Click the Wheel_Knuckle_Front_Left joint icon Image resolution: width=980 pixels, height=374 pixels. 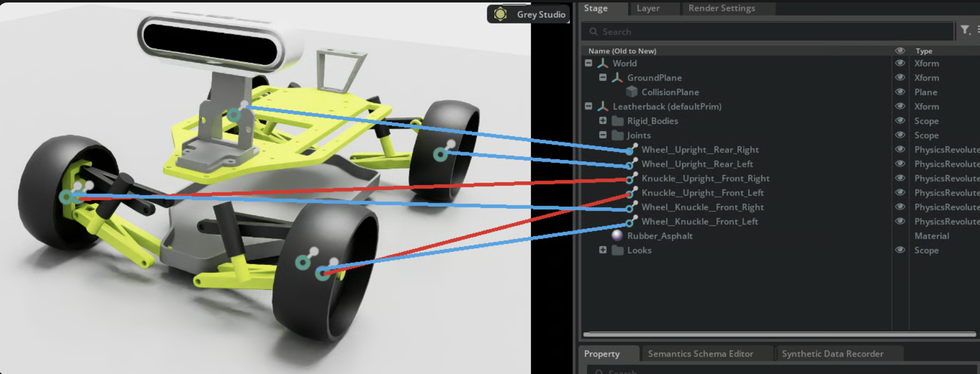[631, 221]
